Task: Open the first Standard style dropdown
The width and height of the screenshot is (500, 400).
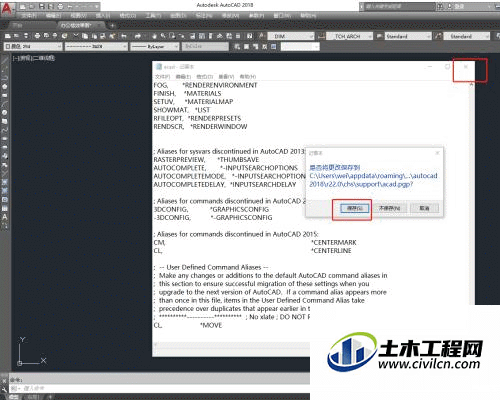Action: tap(408, 36)
